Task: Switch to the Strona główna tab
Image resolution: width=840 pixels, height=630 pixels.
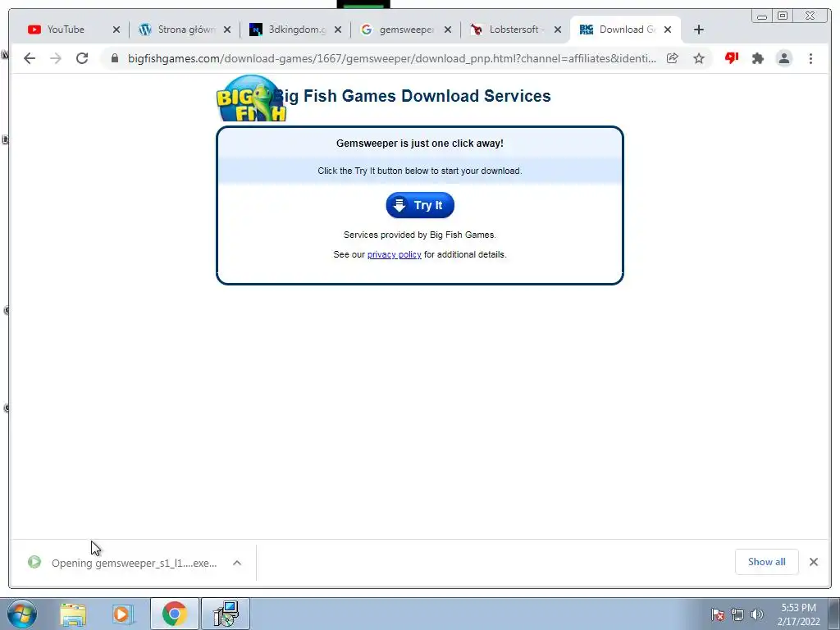Action: pyautogui.click(x=180, y=30)
